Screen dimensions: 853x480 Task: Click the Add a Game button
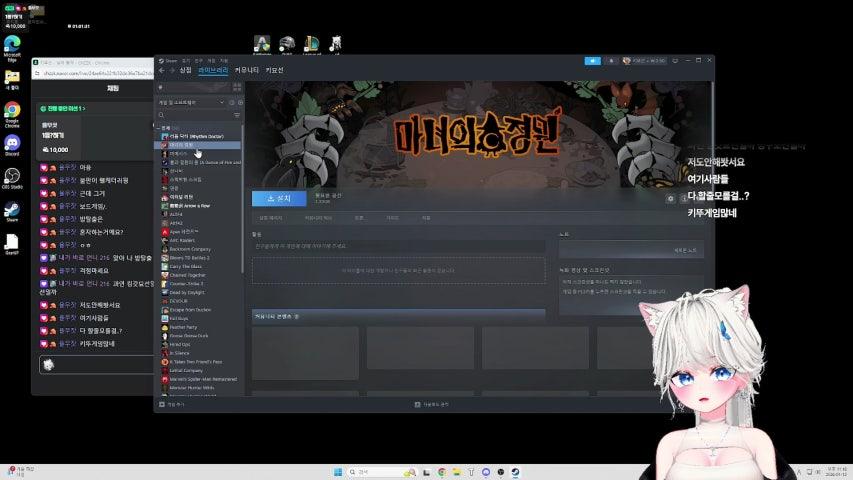[x=175, y=404]
